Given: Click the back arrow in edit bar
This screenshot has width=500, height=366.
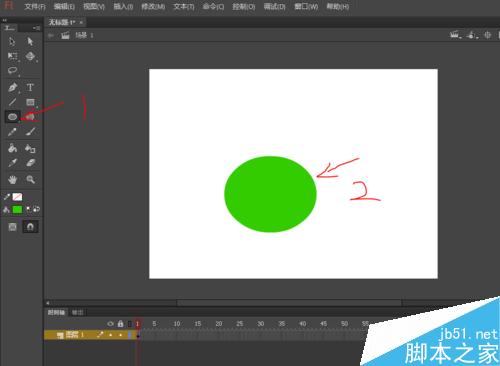Looking at the screenshot, I should [x=51, y=35].
